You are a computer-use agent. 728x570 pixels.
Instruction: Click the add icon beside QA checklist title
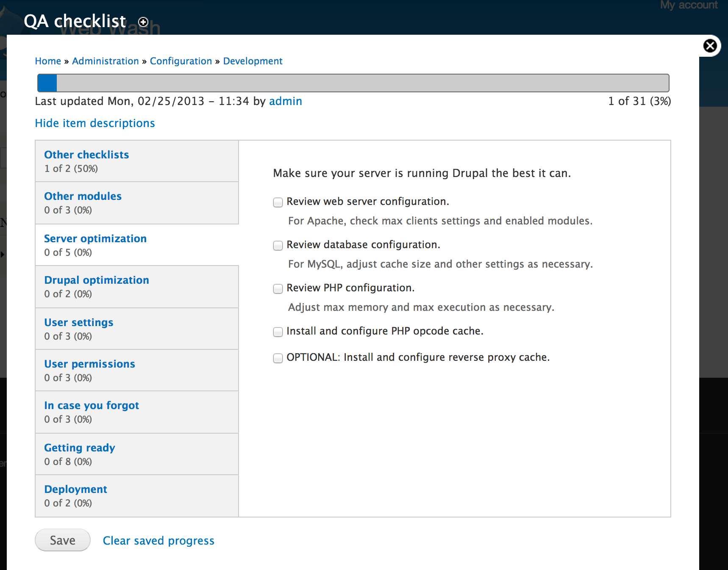(x=143, y=22)
